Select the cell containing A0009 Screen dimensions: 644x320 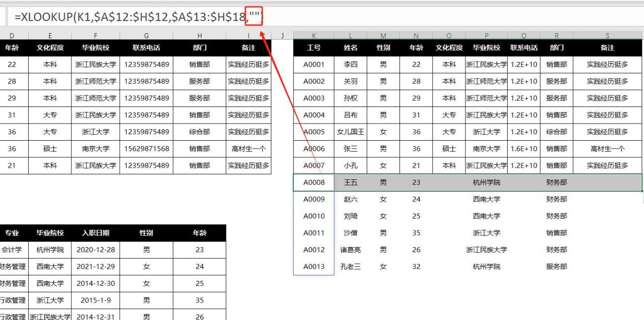314,199
